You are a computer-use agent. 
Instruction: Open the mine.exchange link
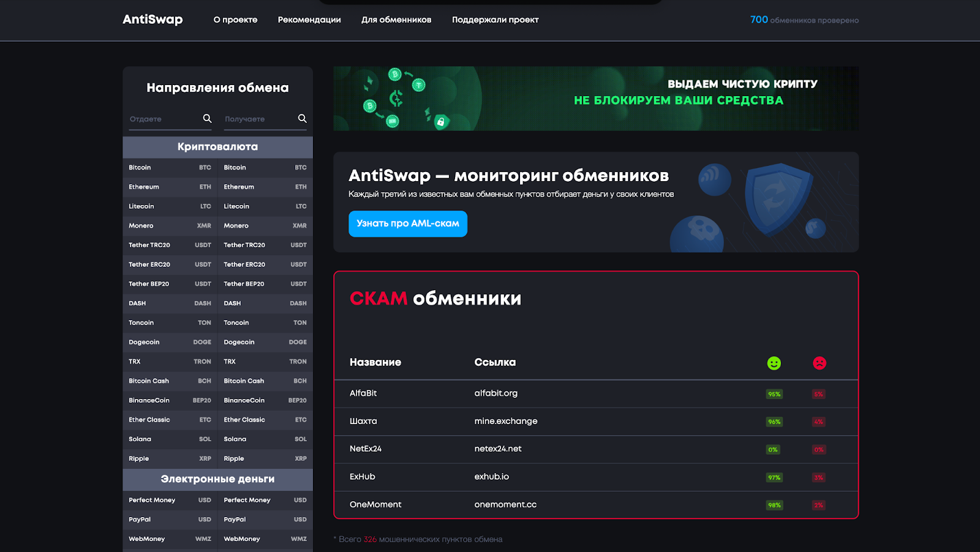click(x=506, y=421)
